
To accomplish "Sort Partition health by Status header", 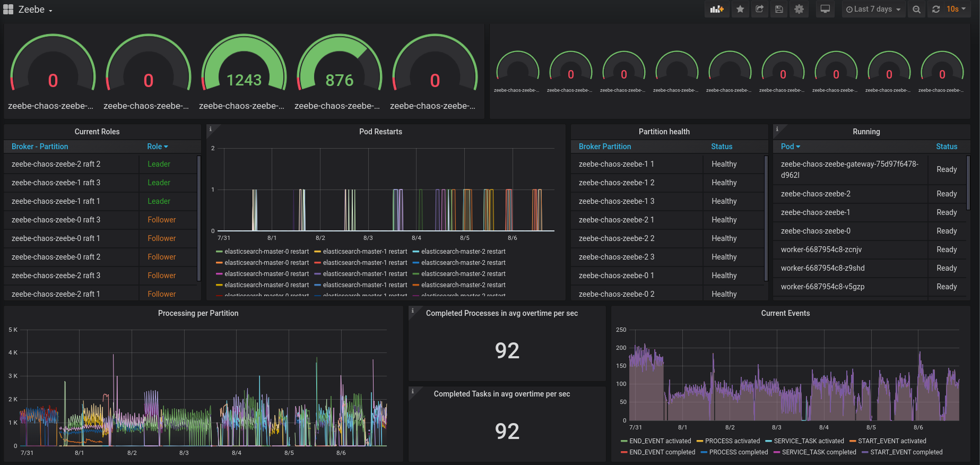I will click(722, 147).
